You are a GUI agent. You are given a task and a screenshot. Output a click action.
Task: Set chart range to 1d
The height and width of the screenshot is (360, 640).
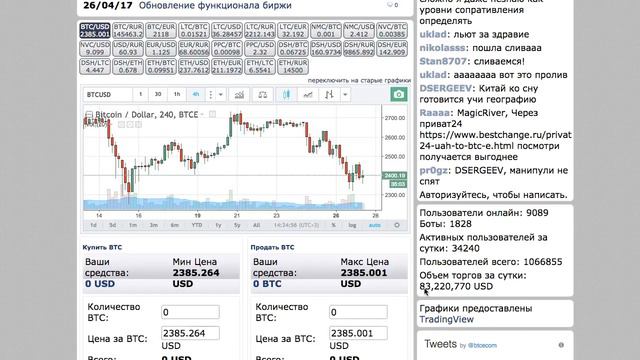pos(93,225)
